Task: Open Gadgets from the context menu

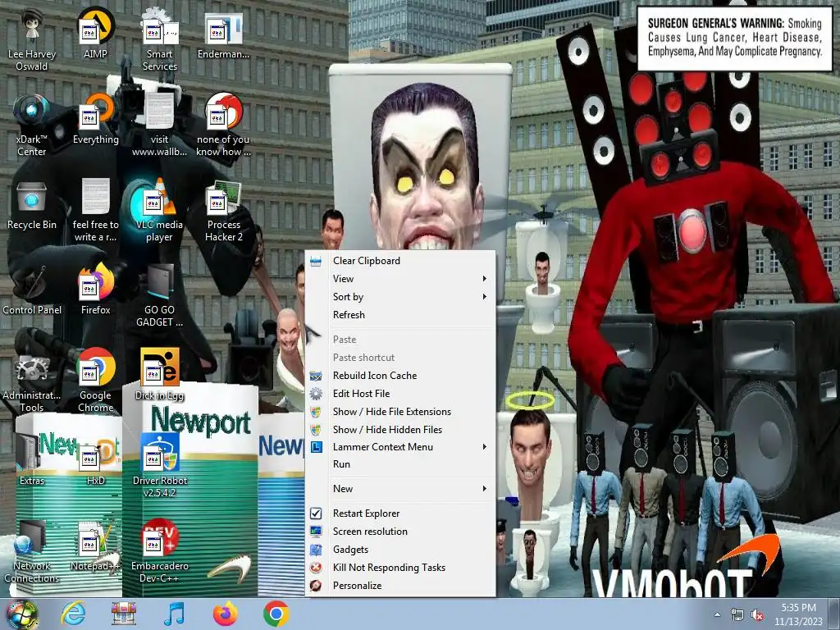Action: (399, 550)
